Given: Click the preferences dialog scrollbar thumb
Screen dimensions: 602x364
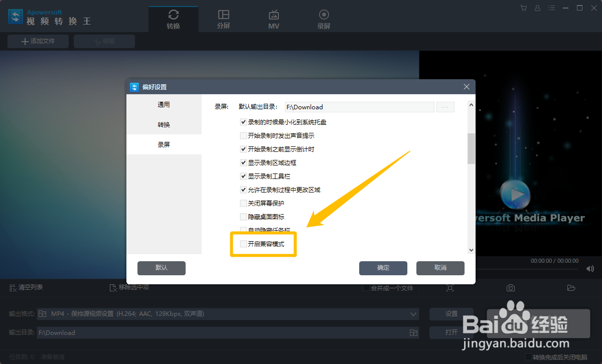Looking at the screenshot, I should tap(471, 148).
